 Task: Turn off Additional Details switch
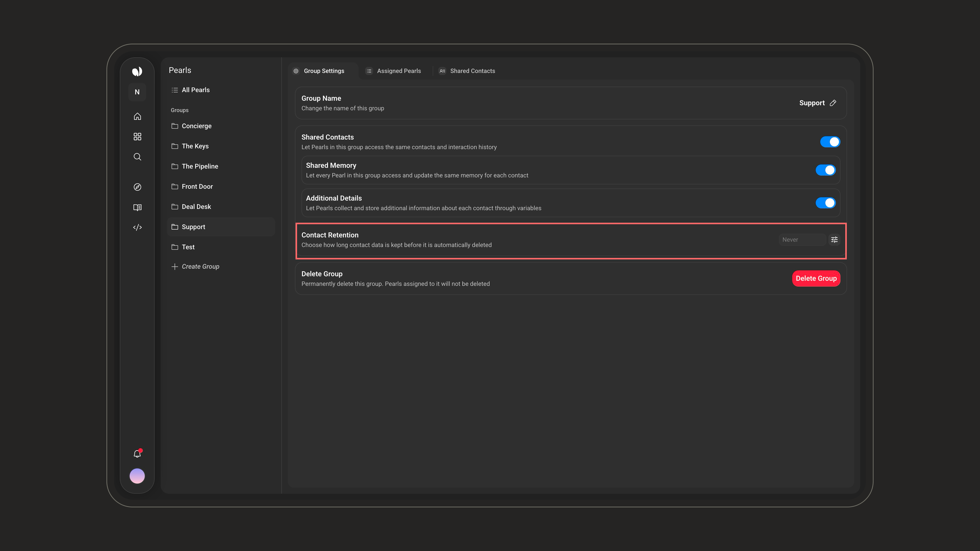(x=826, y=203)
